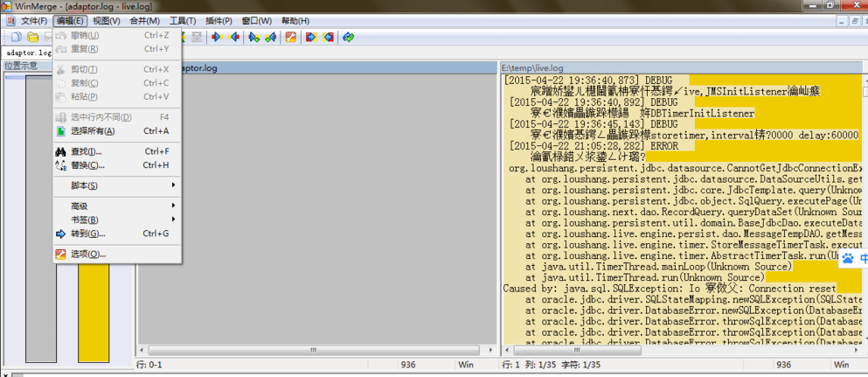The width and height of the screenshot is (868, 377).
Task: Click the Baidu paw input method icon
Action: pos(848,258)
